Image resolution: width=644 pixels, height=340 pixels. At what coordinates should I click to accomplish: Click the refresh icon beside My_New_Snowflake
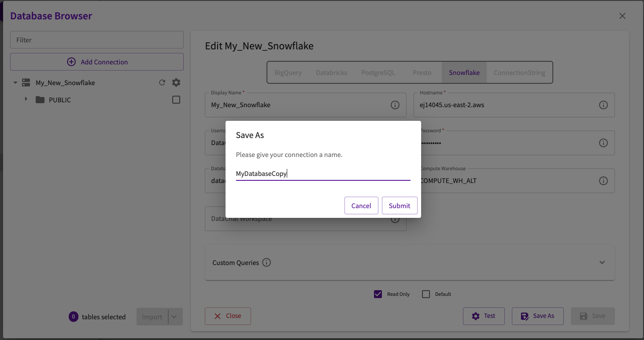162,82
